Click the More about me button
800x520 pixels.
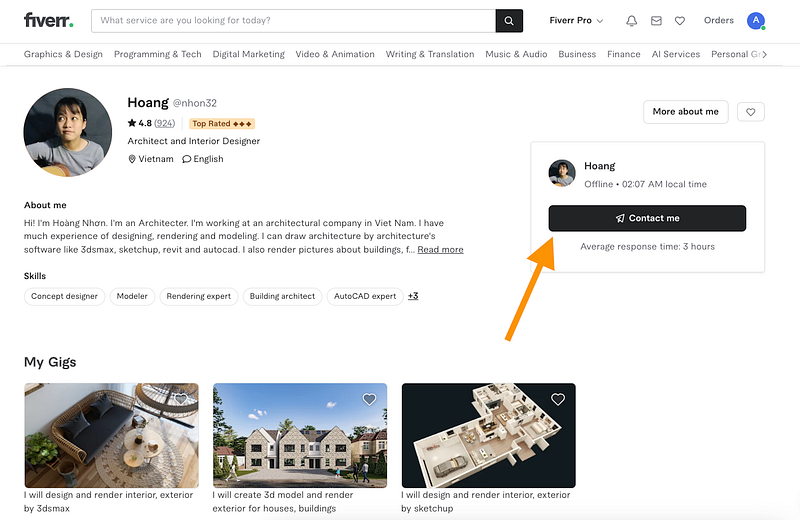686,112
